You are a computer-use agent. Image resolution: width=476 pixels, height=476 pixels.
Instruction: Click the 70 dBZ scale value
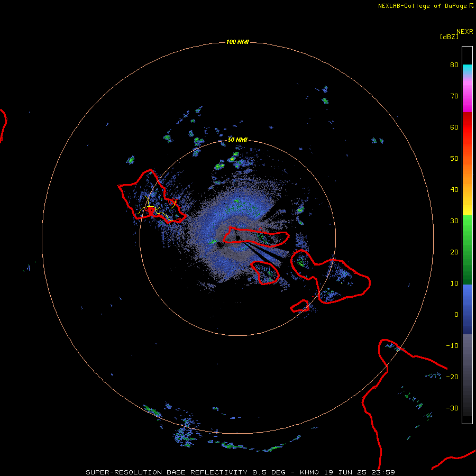click(x=454, y=96)
